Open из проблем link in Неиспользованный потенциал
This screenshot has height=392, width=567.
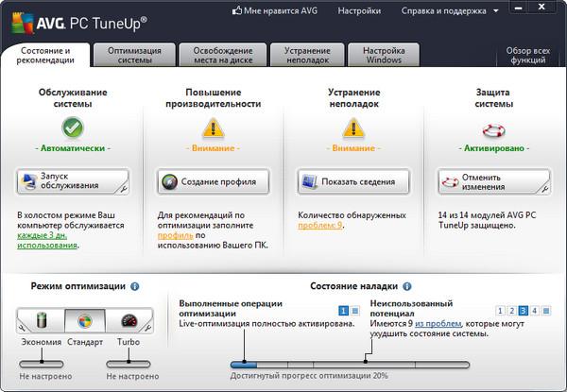click(x=438, y=324)
